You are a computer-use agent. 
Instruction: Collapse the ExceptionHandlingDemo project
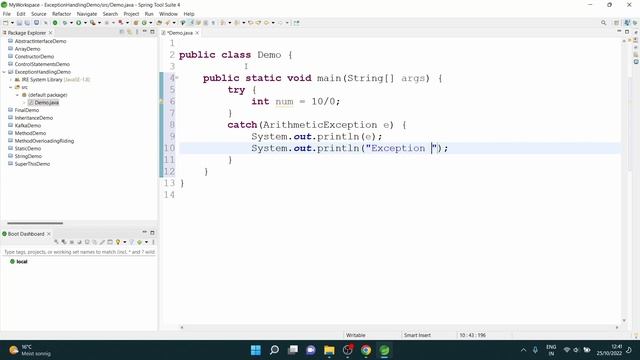point(4,72)
